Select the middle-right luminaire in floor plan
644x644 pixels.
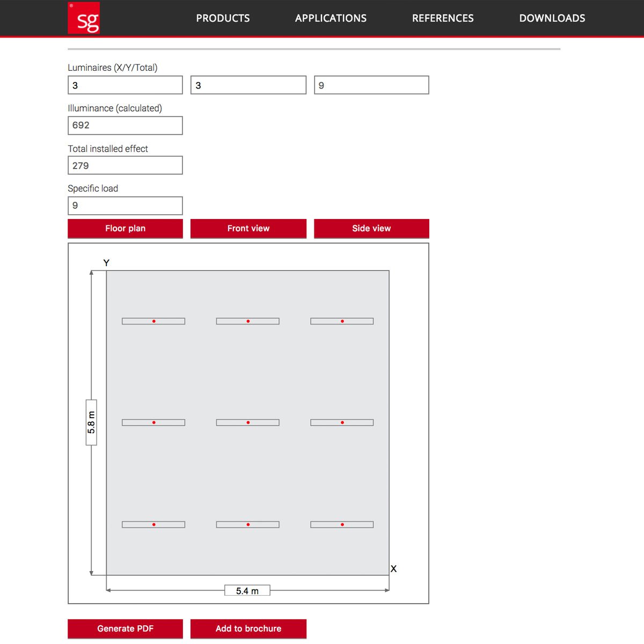[x=342, y=422]
